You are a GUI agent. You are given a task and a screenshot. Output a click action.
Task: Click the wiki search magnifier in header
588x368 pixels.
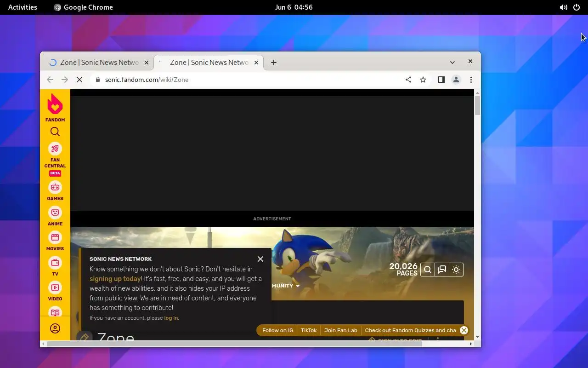click(x=428, y=270)
